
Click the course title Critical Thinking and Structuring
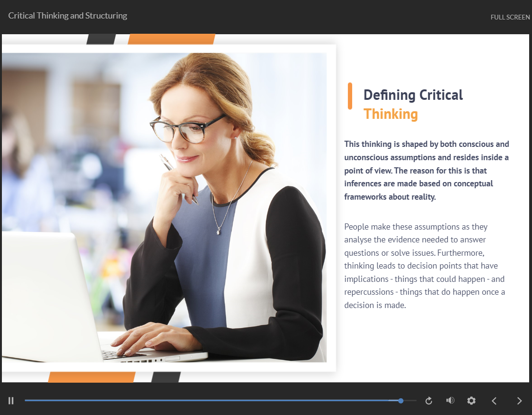tap(68, 16)
